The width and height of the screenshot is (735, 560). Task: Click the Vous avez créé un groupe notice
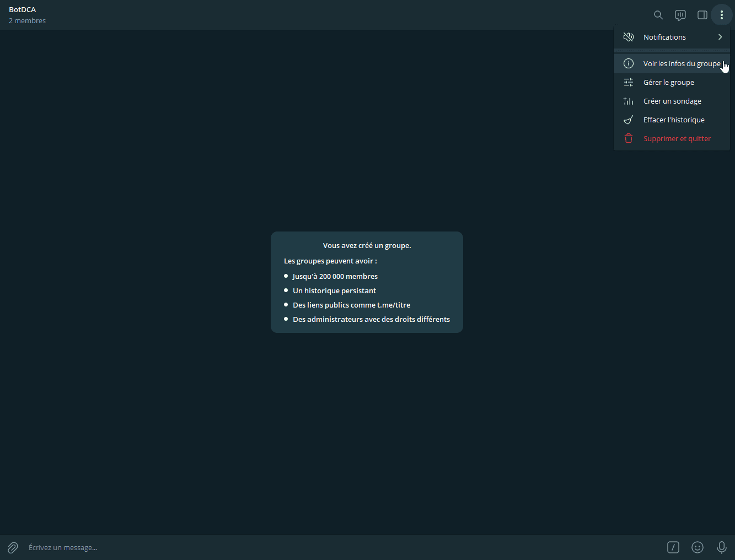(x=367, y=245)
